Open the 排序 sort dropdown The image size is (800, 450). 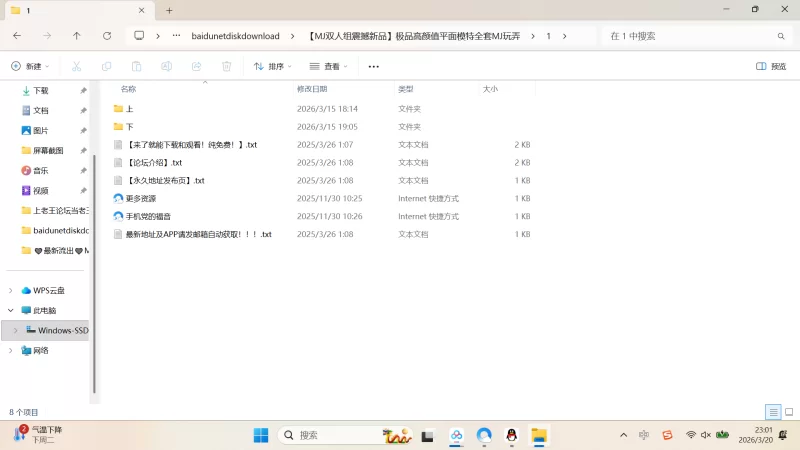coord(272,66)
